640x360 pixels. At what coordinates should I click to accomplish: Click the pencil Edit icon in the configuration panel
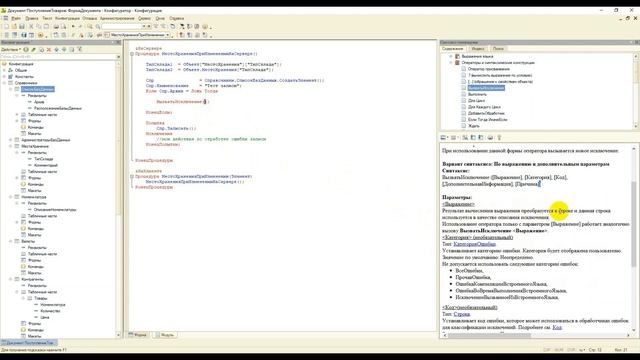click(33, 49)
